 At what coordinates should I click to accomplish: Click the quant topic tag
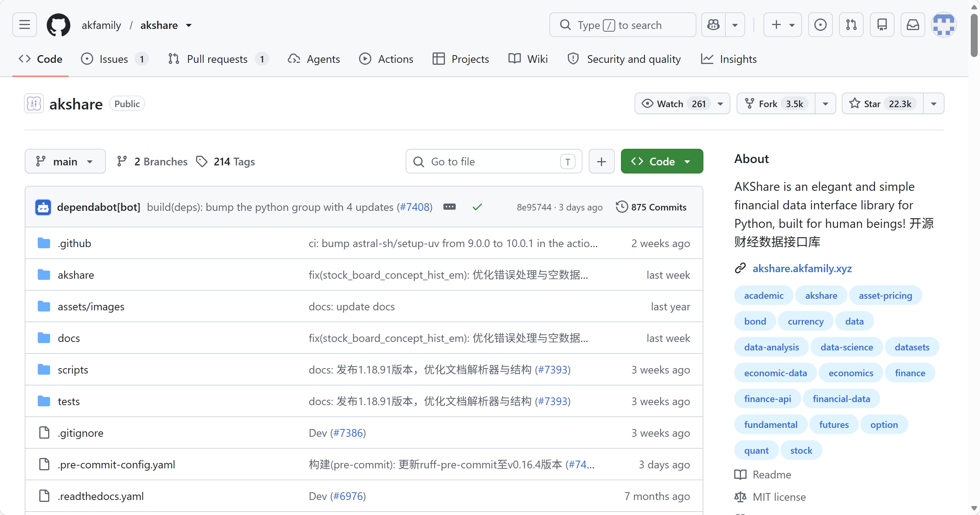(756, 450)
